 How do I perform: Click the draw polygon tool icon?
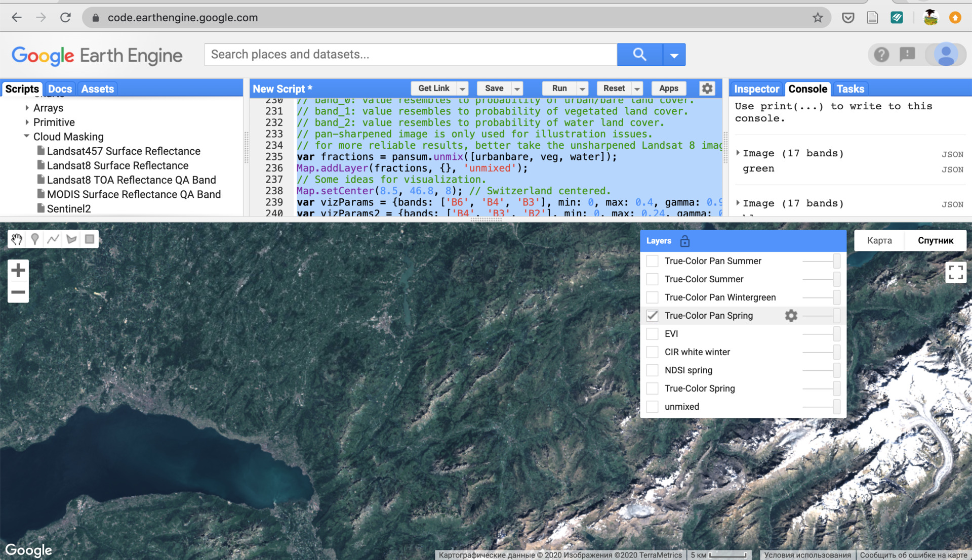point(71,239)
